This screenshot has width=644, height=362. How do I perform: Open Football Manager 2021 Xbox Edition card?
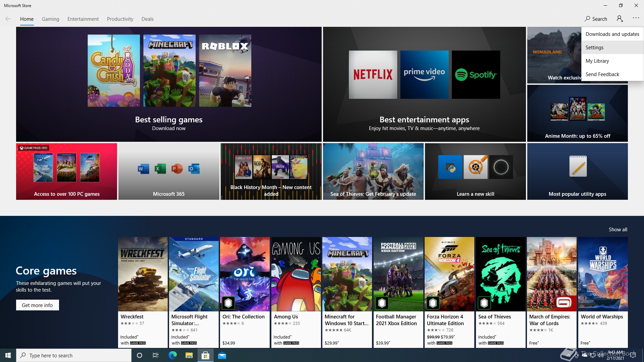pyautogui.click(x=398, y=292)
